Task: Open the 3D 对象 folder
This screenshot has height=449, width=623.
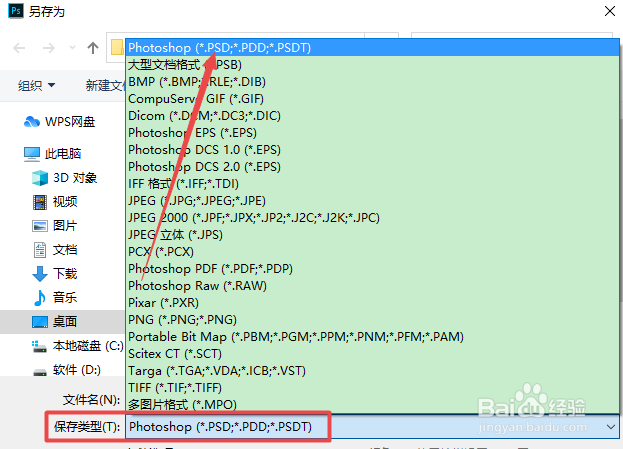Action: 64,178
